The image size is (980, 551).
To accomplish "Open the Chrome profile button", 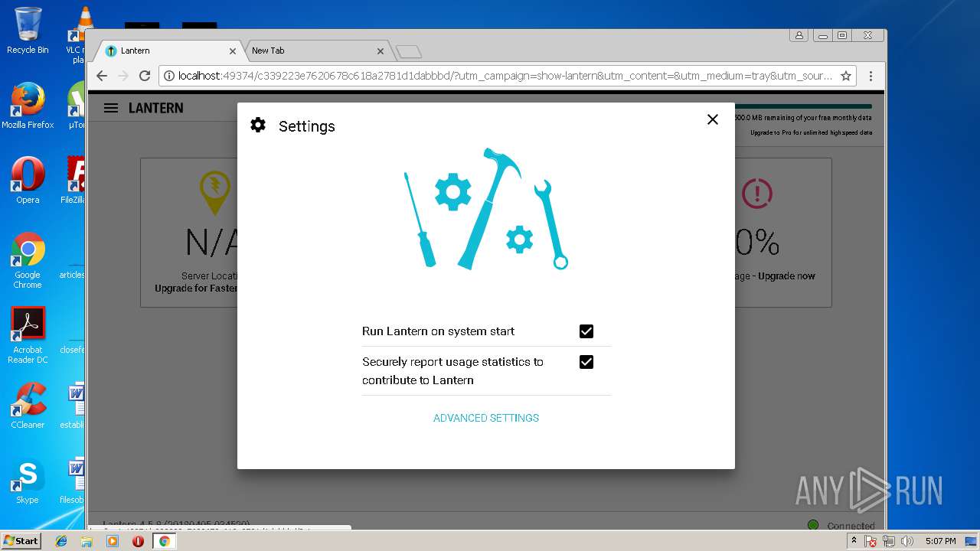I will (x=799, y=35).
